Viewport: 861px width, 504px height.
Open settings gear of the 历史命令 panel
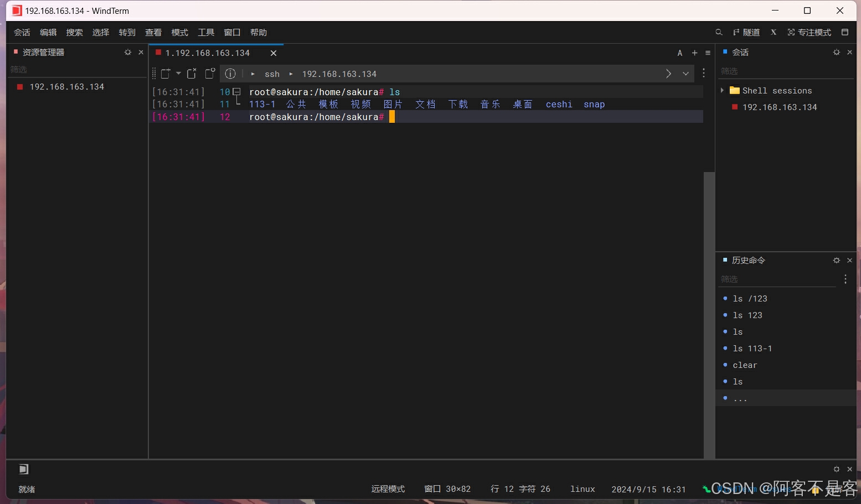tap(837, 260)
